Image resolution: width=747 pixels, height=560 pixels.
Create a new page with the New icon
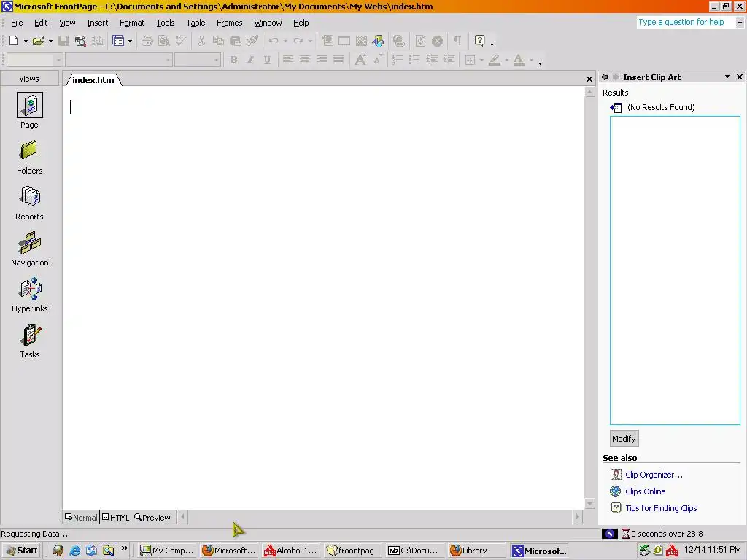(x=14, y=41)
